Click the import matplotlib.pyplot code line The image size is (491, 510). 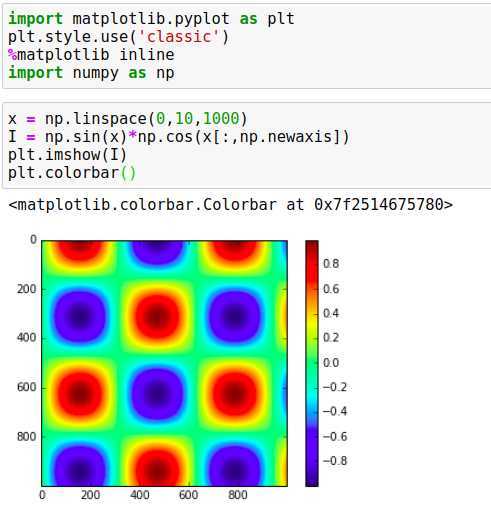151,19
